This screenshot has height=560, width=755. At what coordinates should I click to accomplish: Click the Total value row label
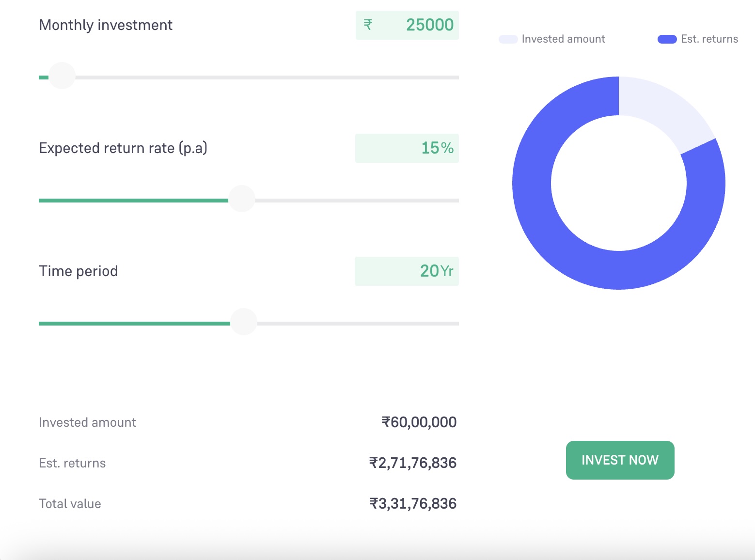click(x=70, y=503)
